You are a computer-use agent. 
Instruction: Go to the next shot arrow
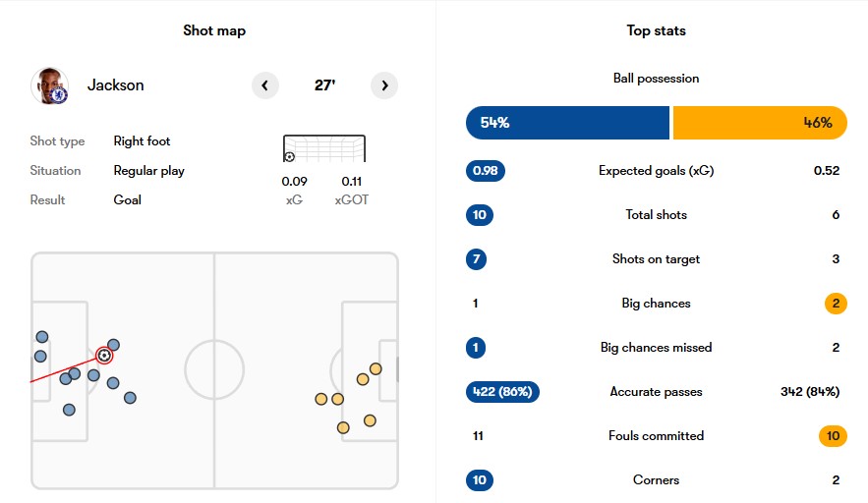384,85
